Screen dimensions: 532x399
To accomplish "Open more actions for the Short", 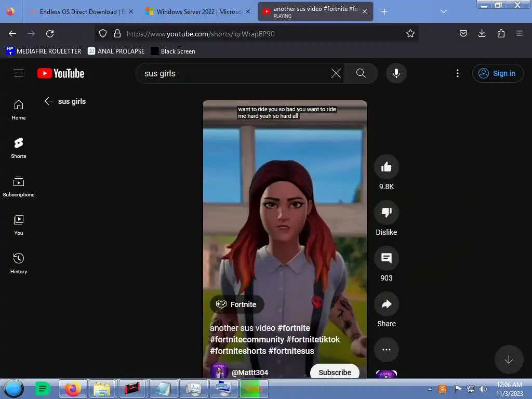I will point(386,350).
